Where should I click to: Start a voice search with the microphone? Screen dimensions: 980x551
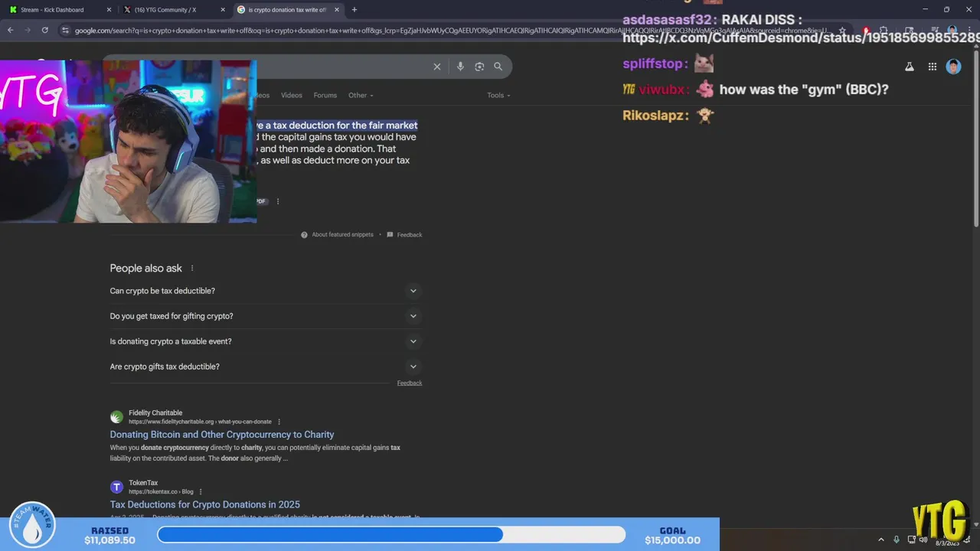[x=460, y=67]
